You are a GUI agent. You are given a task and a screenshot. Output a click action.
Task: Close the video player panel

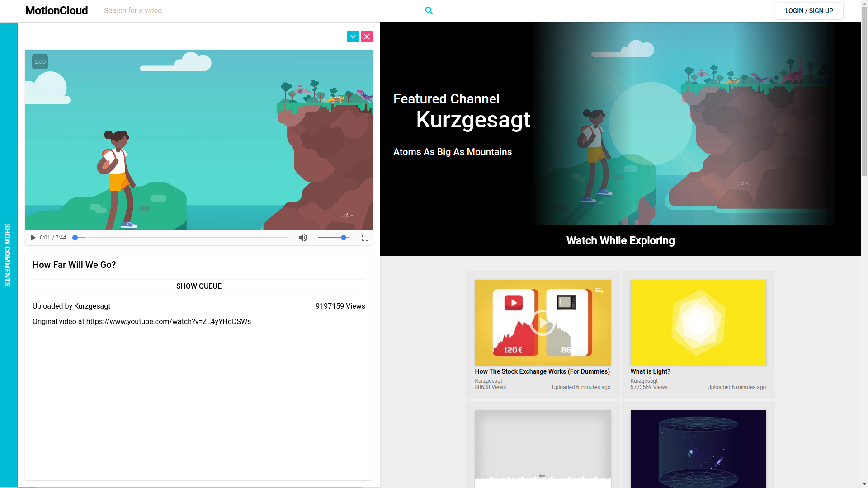point(367,37)
